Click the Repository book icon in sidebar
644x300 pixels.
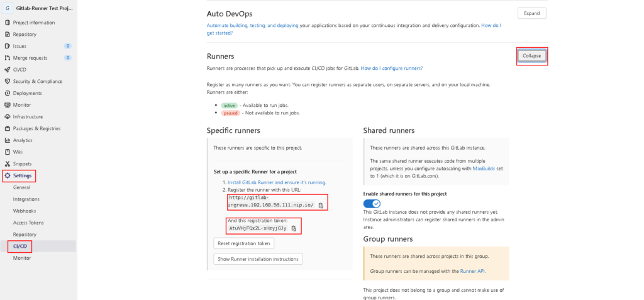tap(8, 35)
